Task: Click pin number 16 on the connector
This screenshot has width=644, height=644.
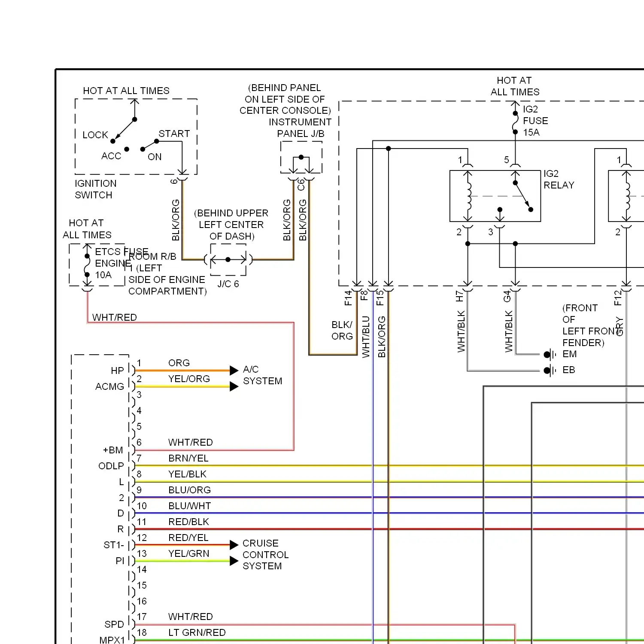Action: click(x=142, y=601)
